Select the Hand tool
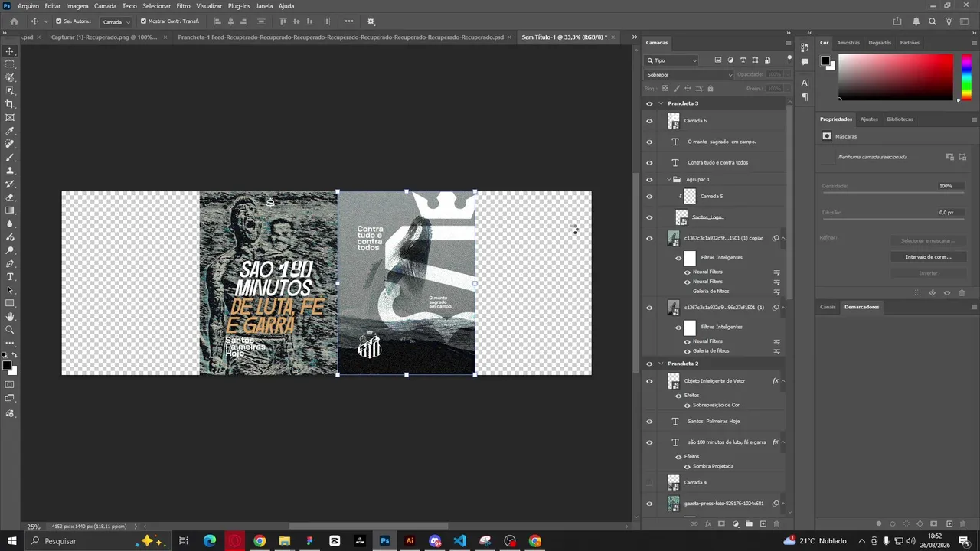This screenshot has height=551, width=980. click(x=10, y=316)
